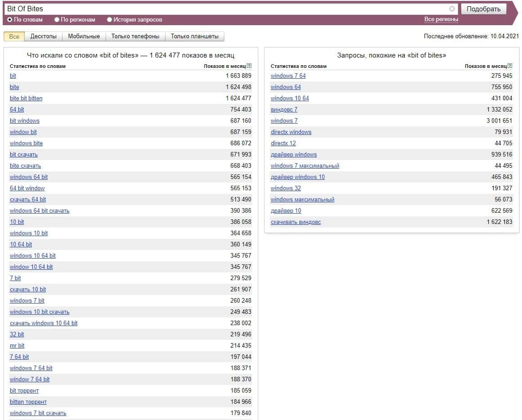Open the bitten торрент keyword link

[28, 402]
